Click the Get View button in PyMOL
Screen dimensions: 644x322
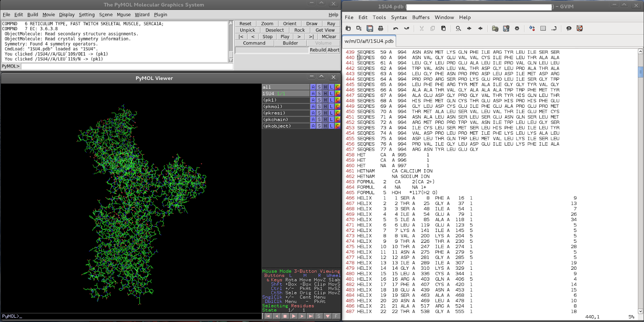click(x=325, y=30)
